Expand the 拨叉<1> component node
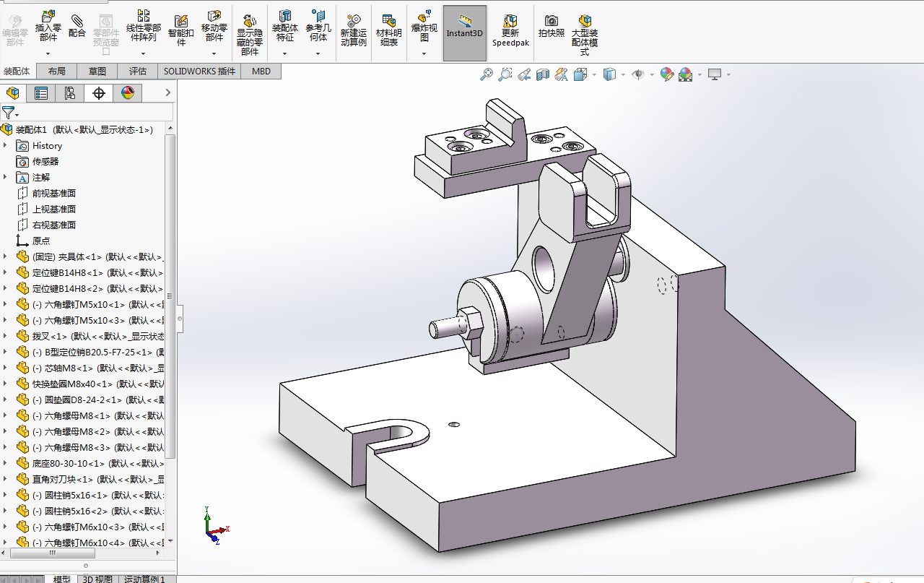Screen dimensions: 924x583 tap(5, 336)
